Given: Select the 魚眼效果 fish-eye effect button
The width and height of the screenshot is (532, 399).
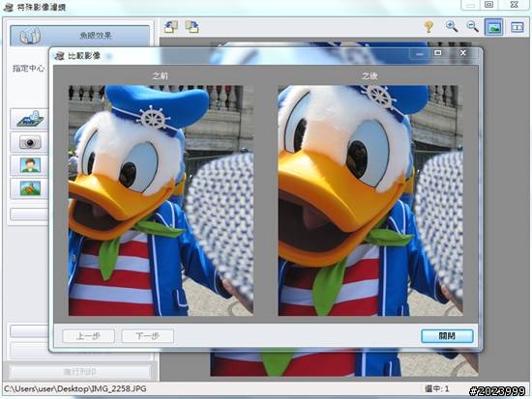Looking at the screenshot, I should [x=79, y=36].
